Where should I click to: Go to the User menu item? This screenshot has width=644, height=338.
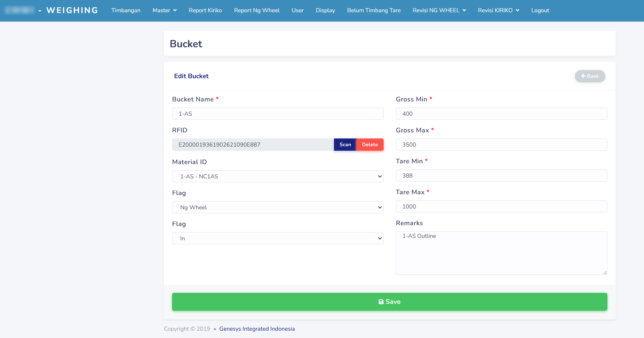coord(298,10)
